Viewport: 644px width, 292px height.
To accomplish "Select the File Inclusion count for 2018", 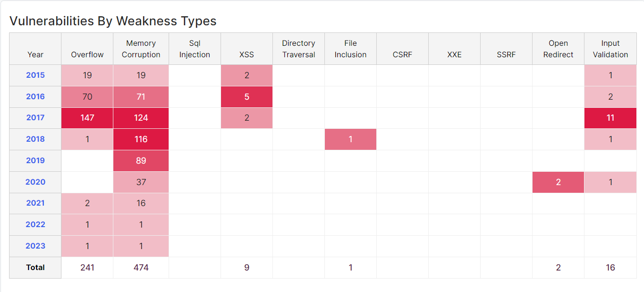I will click(351, 139).
